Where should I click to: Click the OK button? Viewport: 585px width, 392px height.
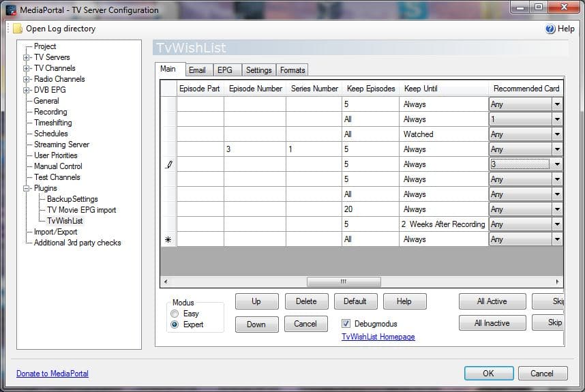pyautogui.click(x=489, y=374)
